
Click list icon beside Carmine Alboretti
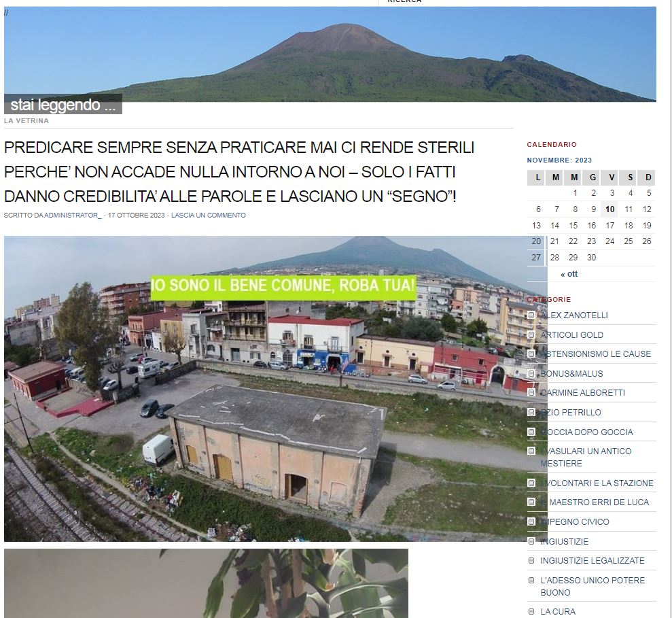pyautogui.click(x=531, y=392)
